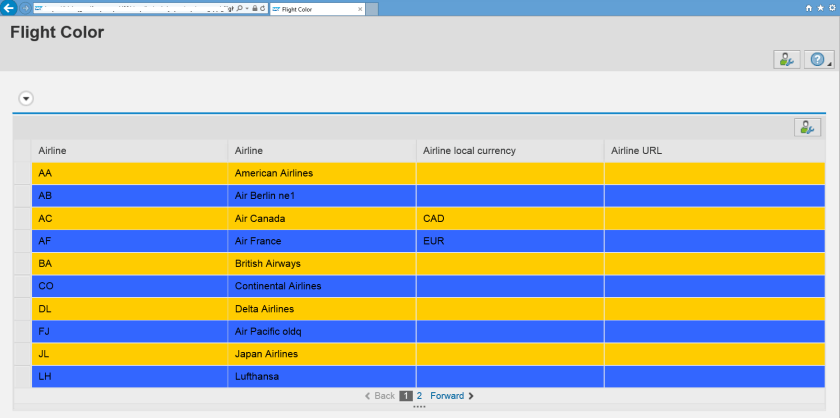
Task: Click the LH airline code cell
Action: [130, 377]
